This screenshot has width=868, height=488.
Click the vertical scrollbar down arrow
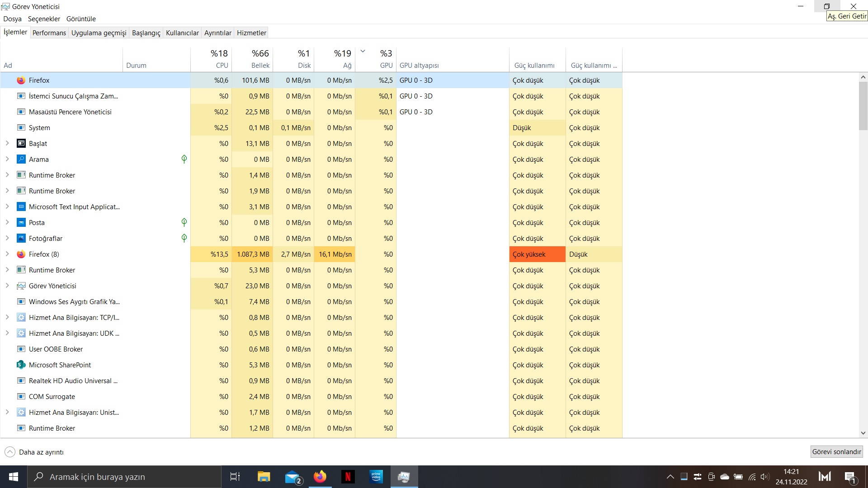(863, 433)
